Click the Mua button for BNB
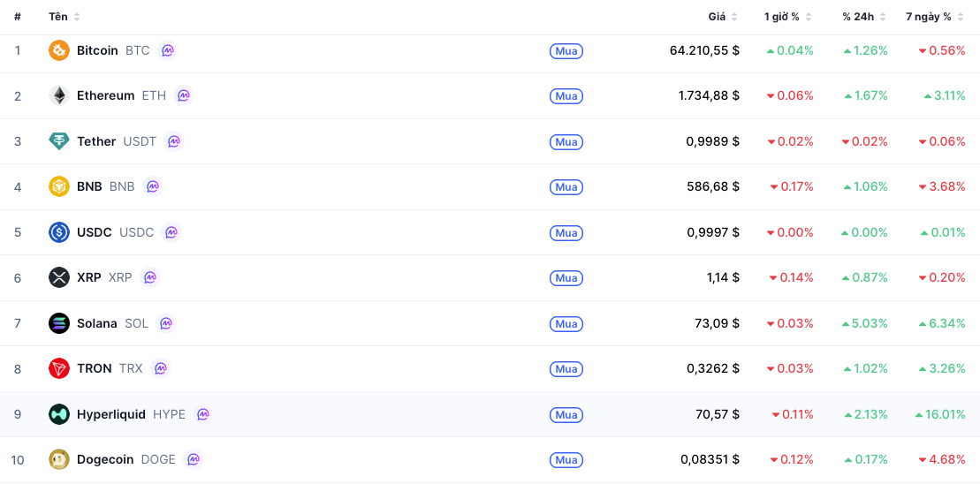 point(566,186)
